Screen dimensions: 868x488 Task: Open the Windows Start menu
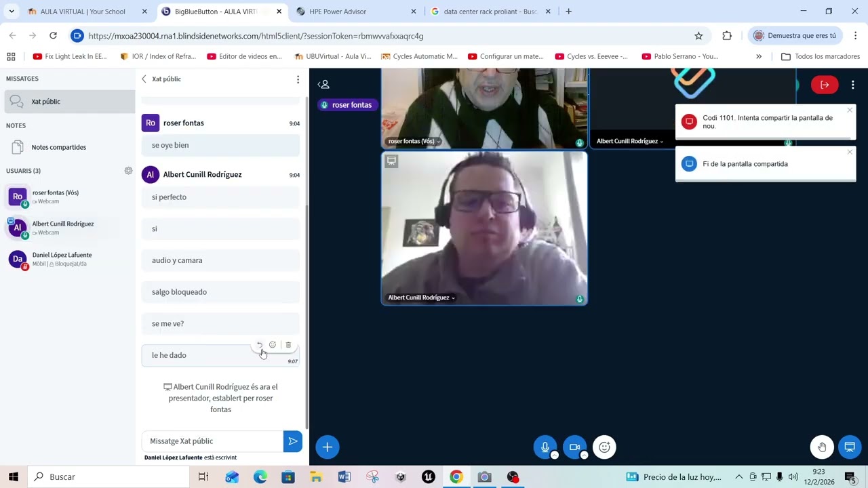click(13, 477)
